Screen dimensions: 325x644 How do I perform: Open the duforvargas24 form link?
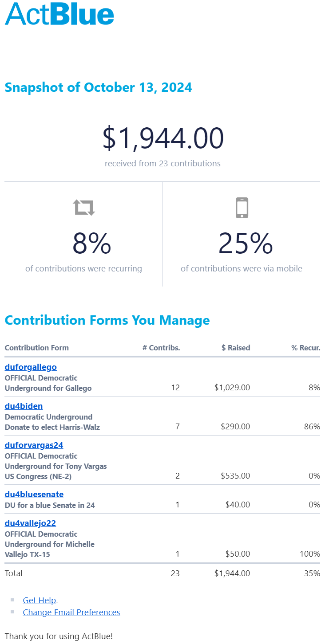coord(34,445)
